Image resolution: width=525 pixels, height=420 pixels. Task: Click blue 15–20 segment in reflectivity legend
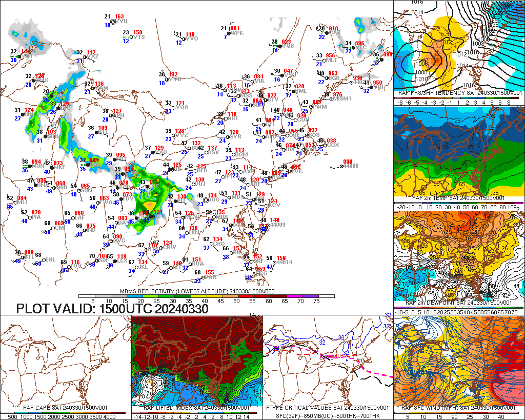[135, 296]
